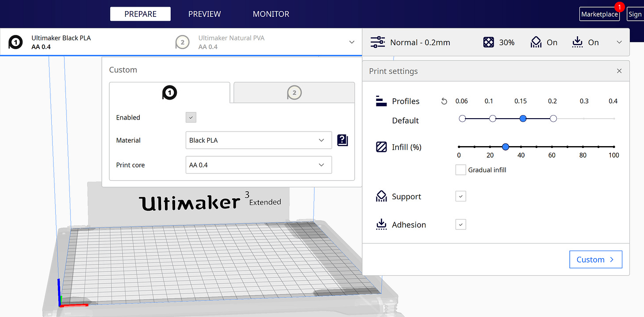Click the Ultimaker Natural PVA label

point(231,38)
